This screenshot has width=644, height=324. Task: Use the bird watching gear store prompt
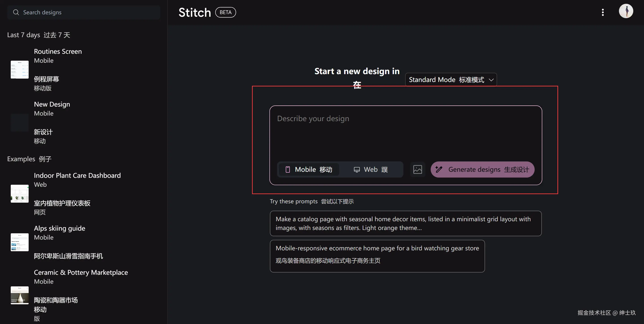pos(377,256)
